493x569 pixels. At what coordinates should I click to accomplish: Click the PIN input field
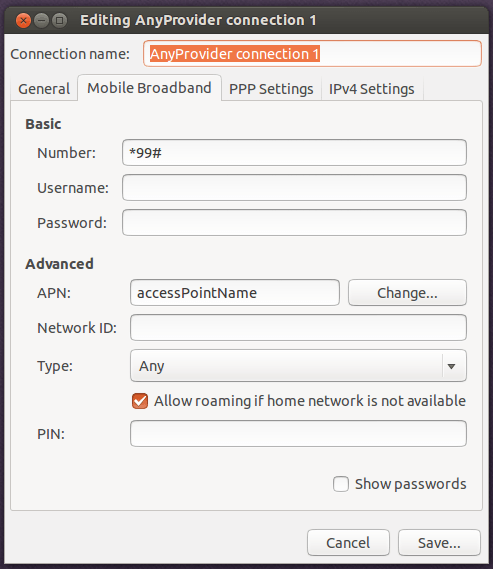pos(298,434)
